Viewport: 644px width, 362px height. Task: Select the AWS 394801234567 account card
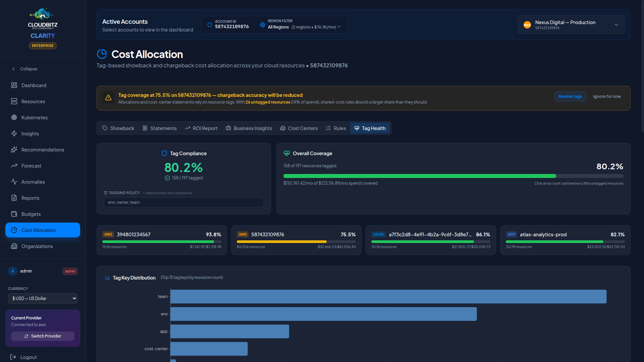(x=162, y=240)
